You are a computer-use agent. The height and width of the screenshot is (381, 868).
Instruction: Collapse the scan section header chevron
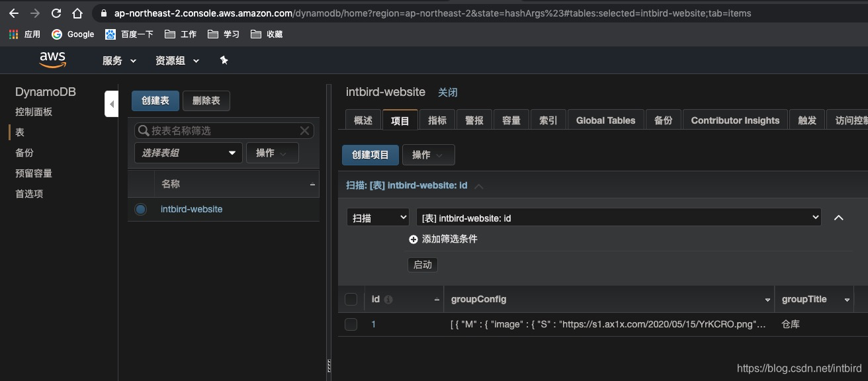pyautogui.click(x=479, y=186)
